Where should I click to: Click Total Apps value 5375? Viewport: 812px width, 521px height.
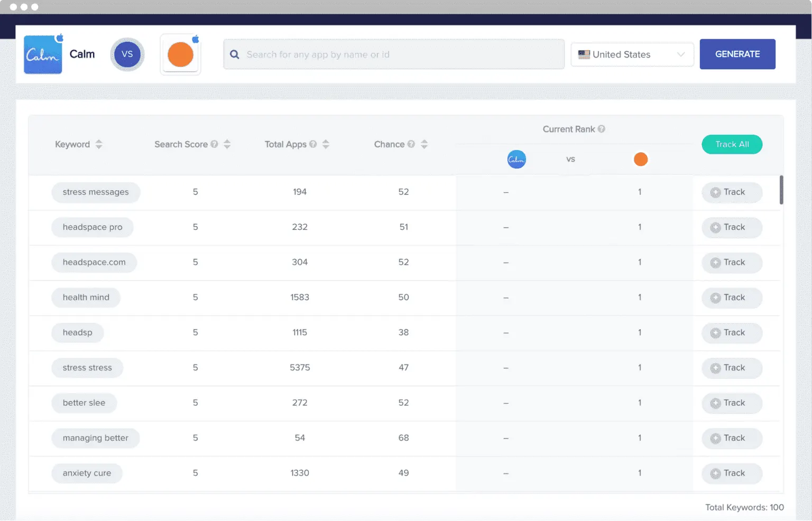[300, 368]
